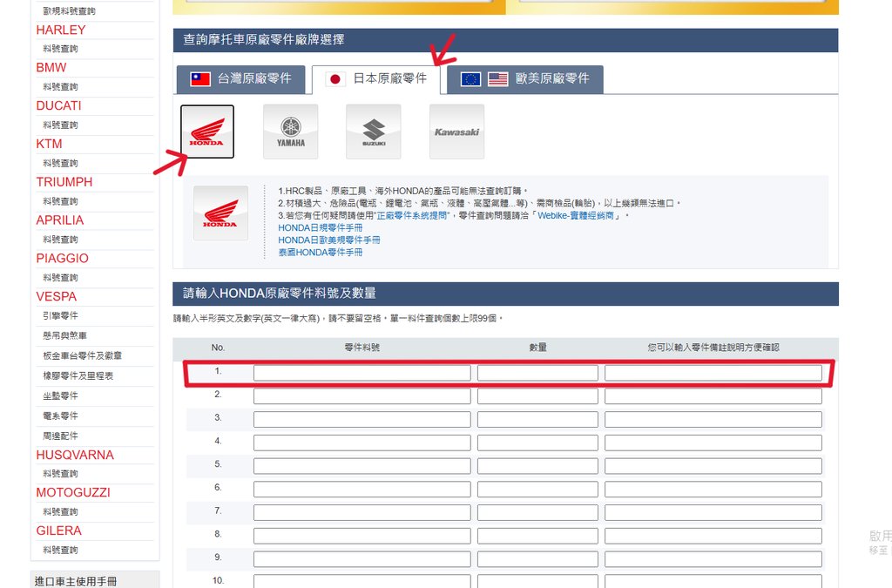Select the Yamaha brand logo
892x588 pixels.
click(291, 132)
